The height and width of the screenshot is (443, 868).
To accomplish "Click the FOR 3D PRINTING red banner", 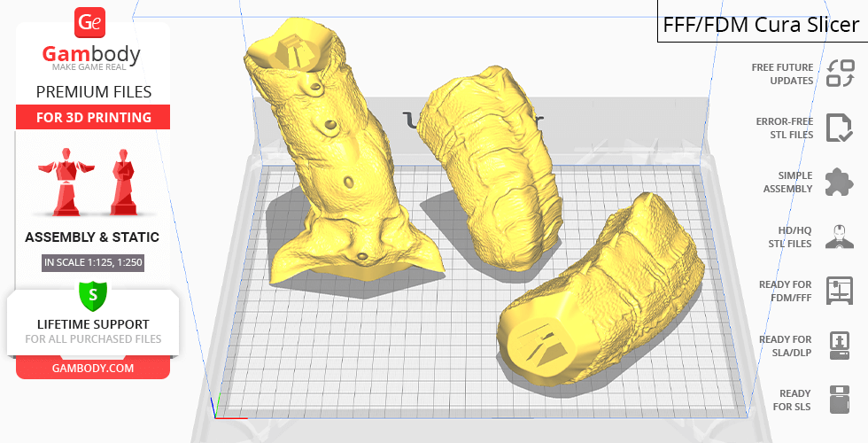I will tap(93, 117).
